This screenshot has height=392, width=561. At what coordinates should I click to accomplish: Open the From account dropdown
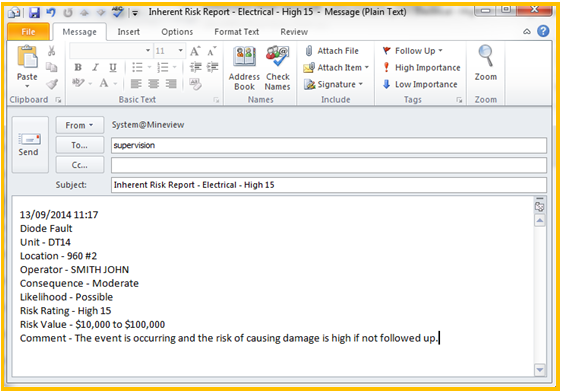pyautogui.click(x=79, y=125)
